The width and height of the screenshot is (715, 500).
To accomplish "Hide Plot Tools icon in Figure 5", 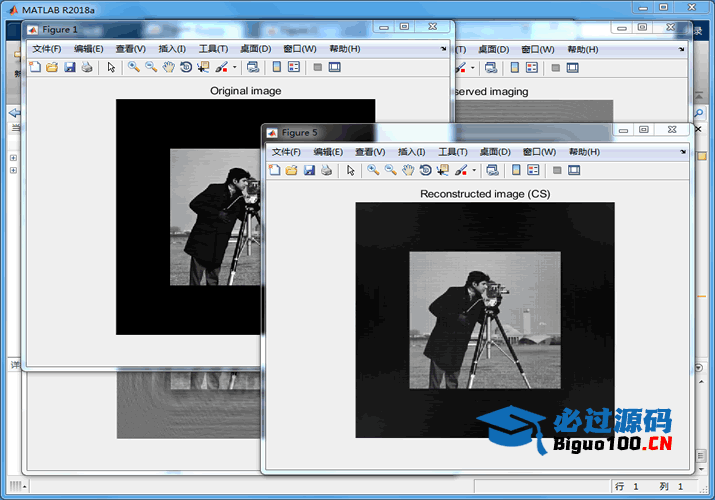I will [557, 170].
